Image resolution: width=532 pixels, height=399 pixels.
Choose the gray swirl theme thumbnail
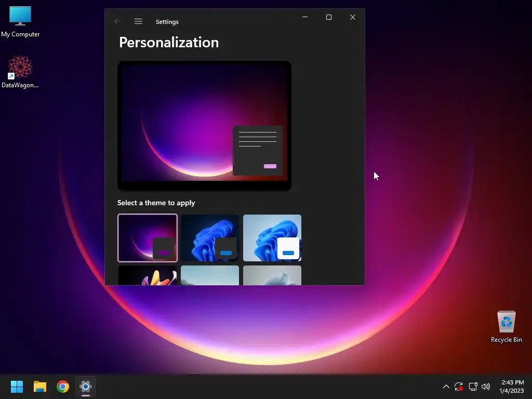272,275
